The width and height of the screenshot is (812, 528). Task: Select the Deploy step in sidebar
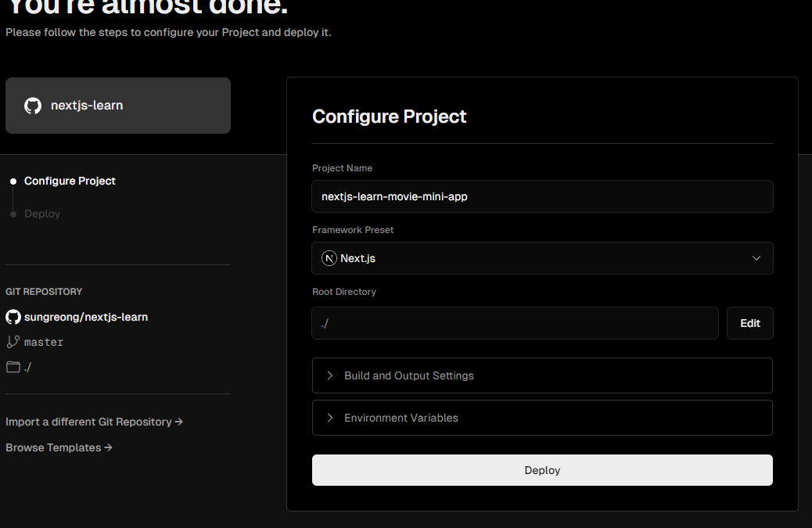pyautogui.click(x=42, y=214)
